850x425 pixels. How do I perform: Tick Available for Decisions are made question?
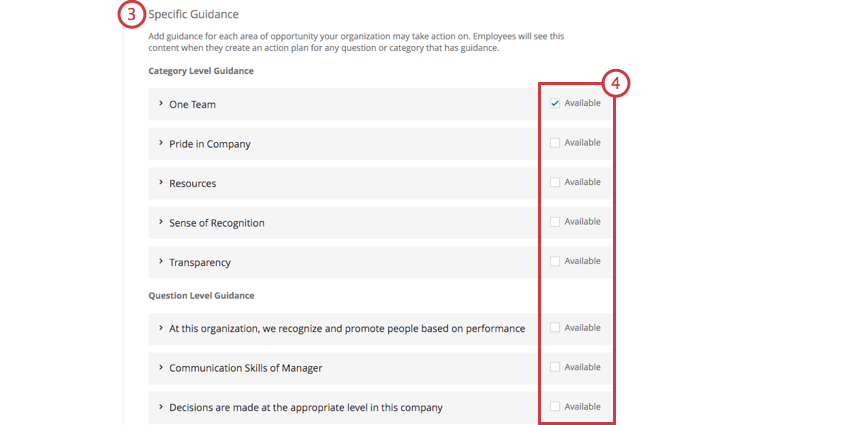555,407
